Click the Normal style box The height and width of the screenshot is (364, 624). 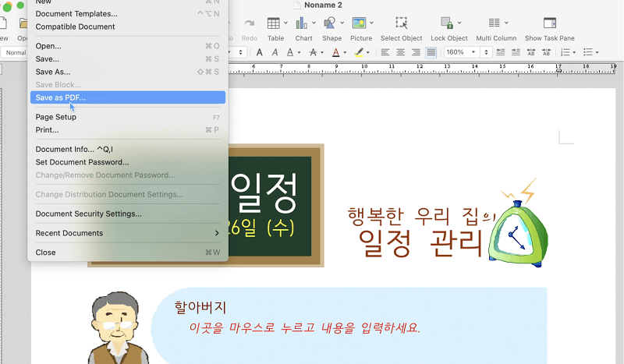click(14, 52)
